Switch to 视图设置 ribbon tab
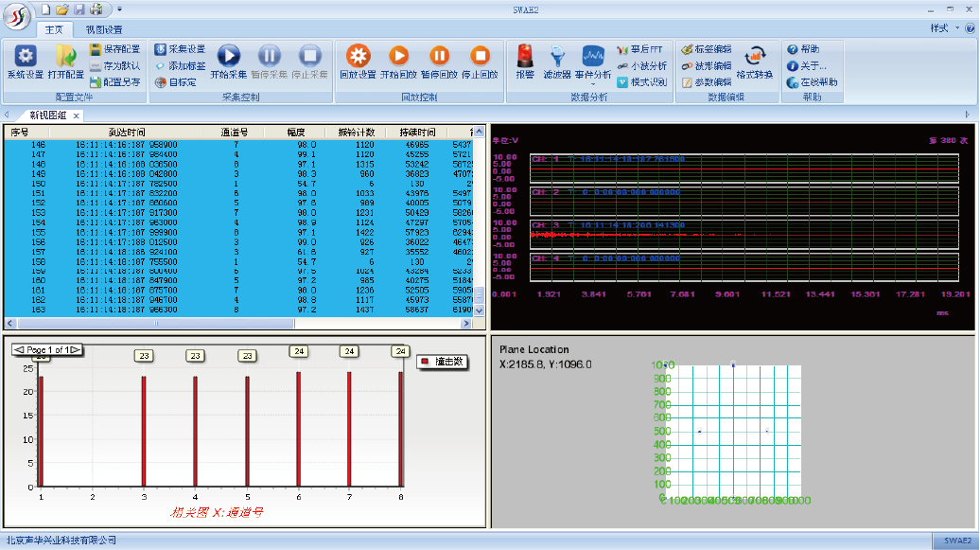Screen dimensions: 980x550 coord(104,29)
